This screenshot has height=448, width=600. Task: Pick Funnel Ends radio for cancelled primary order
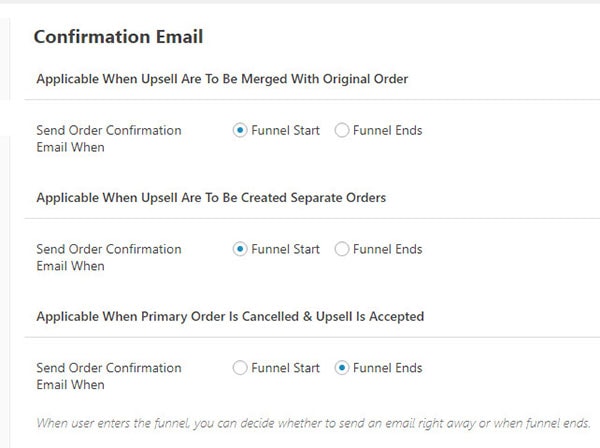(x=342, y=368)
